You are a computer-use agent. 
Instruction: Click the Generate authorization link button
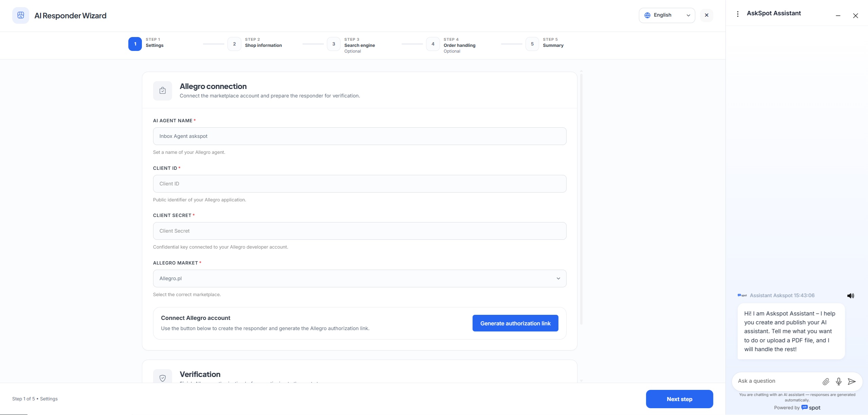pyautogui.click(x=515, y=323)
